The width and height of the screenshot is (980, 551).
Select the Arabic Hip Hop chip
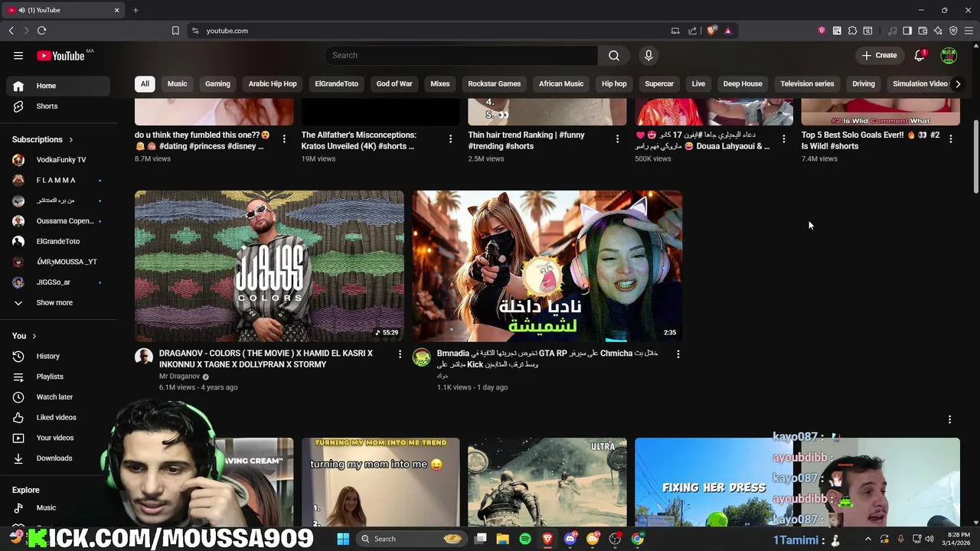[273, 83]
